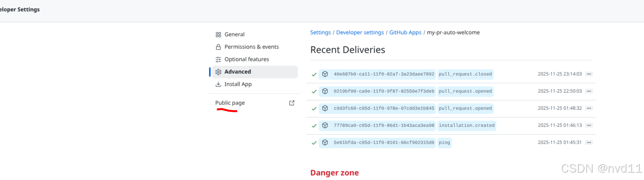Click the package icon of the pull_request.closed delivery
644x180 pixels.
coord(325,74)
